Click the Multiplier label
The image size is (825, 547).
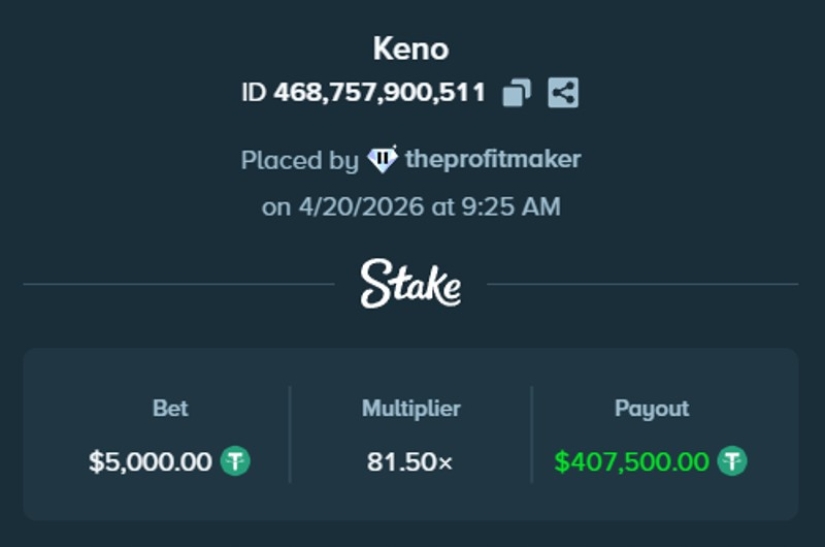pos(411,408)
